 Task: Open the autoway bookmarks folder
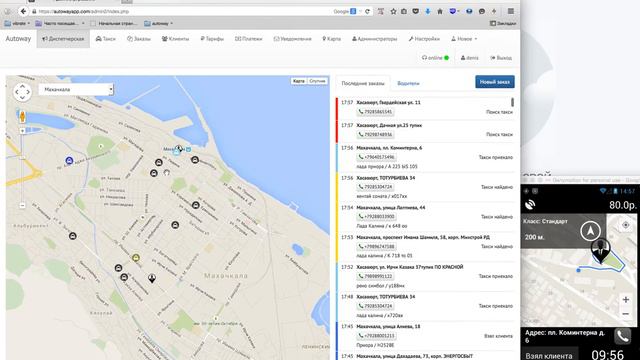[x=158, y=23]
